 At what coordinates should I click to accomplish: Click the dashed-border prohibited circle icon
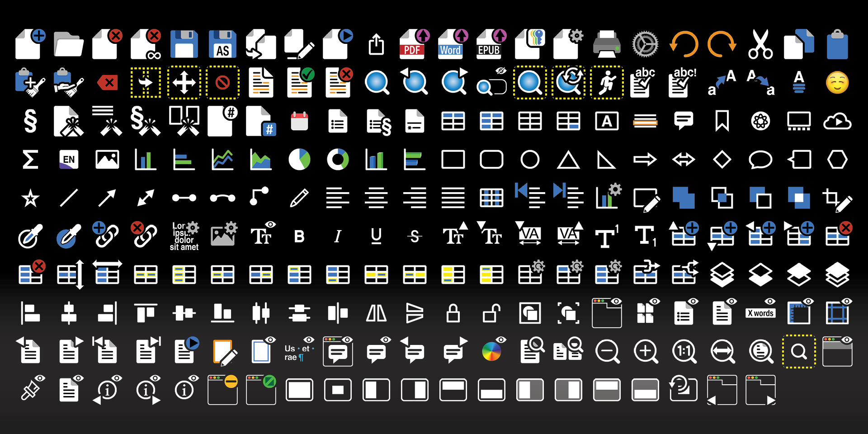click(x=222, y=83)
